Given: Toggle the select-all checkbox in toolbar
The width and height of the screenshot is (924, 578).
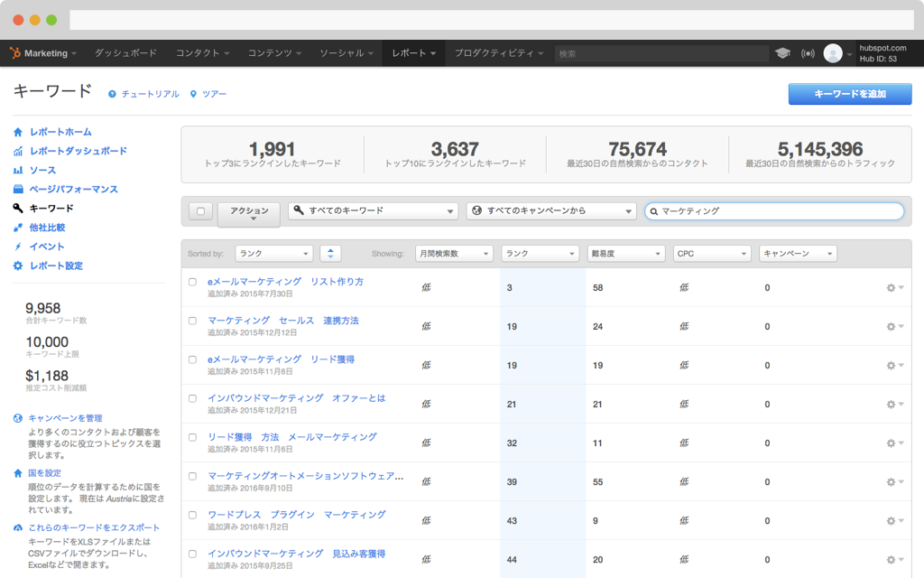Looking at the screenshot, I should click(x=200, y=211).
